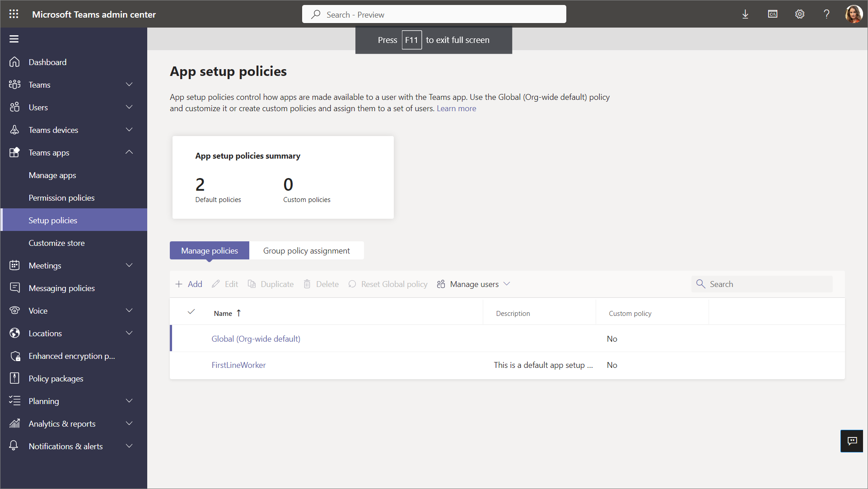This screenshot has height=489, width=868.
Task: Switch to Group policy assignment tab
Action: point(306,251)
